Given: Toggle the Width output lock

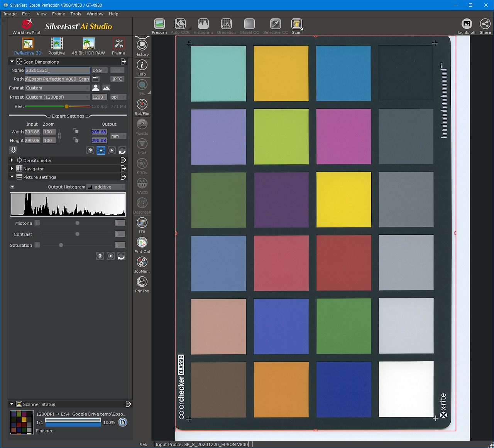Looking at the screenshot, I should pyautogui.click(x=76, y=131).
